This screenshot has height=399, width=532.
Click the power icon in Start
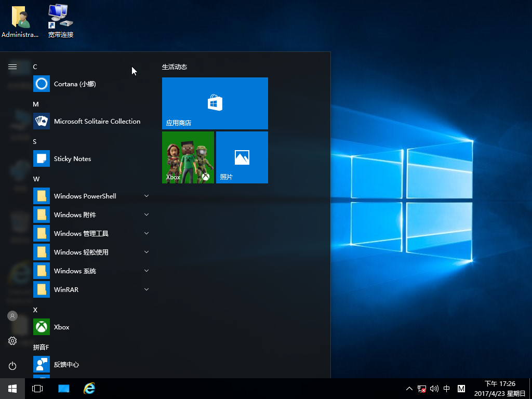[x=12, y=366]
